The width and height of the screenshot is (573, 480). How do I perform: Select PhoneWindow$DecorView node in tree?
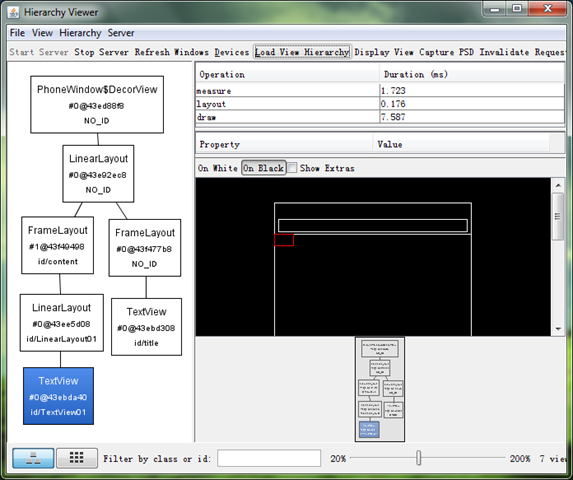[x=97, y=104]
